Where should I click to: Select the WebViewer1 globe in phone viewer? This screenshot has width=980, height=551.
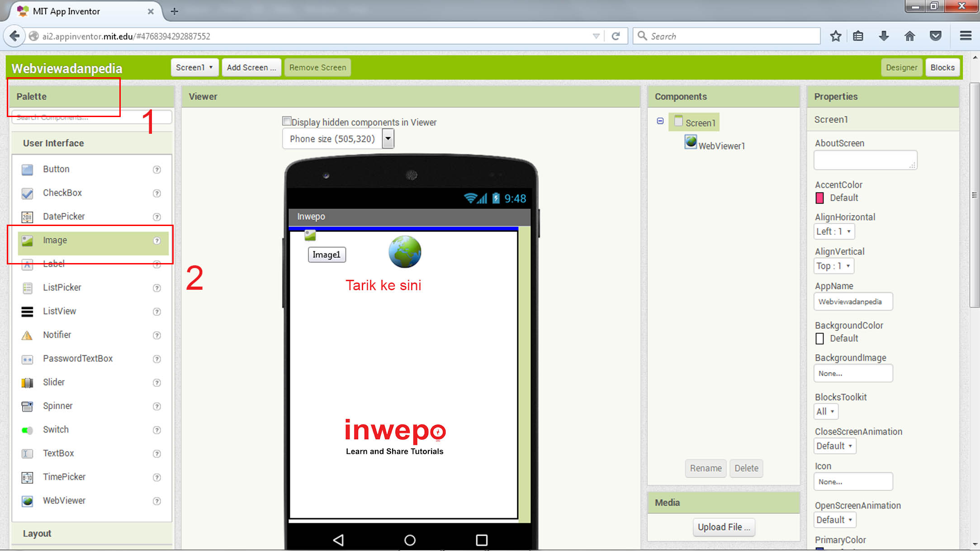point(405,252)
